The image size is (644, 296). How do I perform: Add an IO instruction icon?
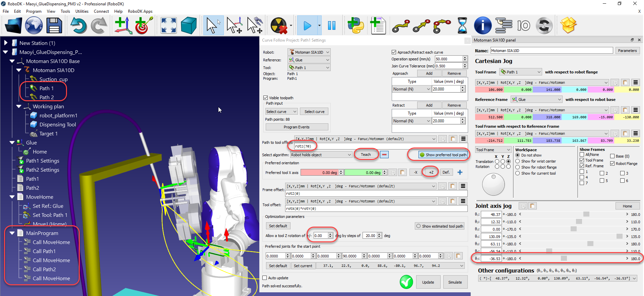pyautogui.click(x=523, y=25)
